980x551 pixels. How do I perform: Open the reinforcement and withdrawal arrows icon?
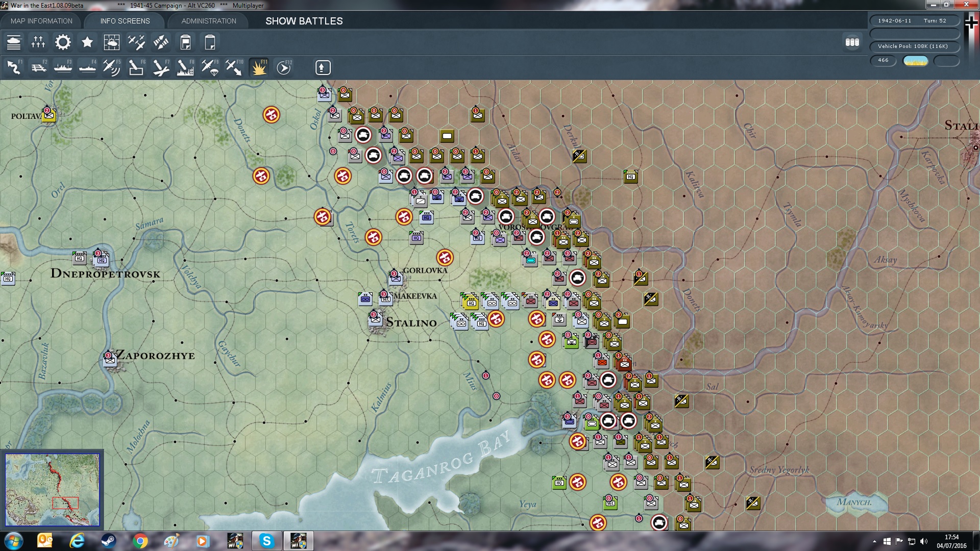(161, 42)
